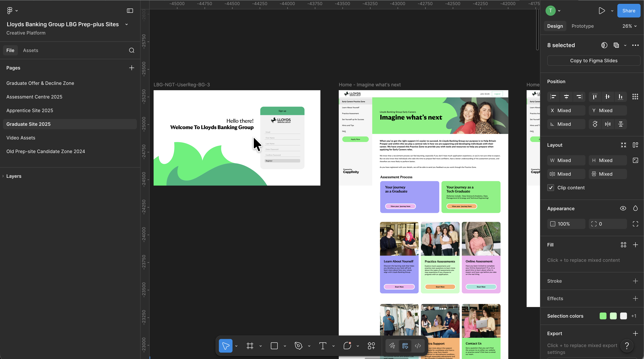Open the blend mode droplet icon
Viewport: 644px width, 359px height.
(x=635, y=208)
